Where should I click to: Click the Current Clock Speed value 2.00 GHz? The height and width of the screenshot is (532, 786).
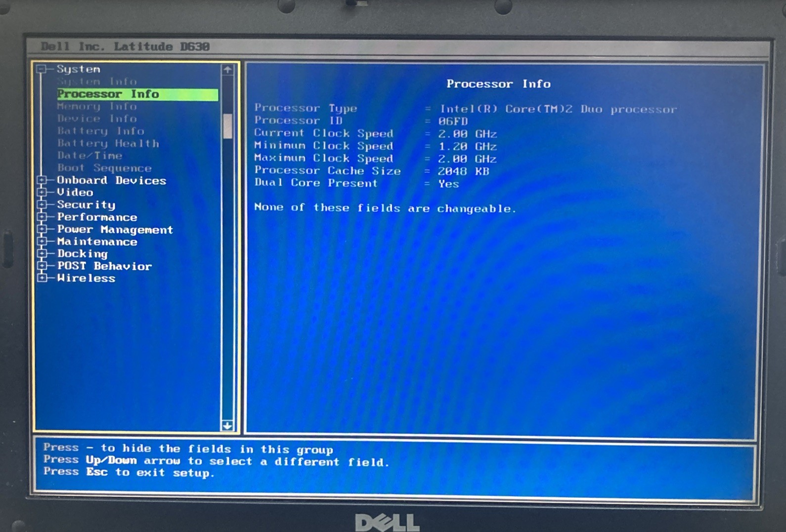coord(468,134)
